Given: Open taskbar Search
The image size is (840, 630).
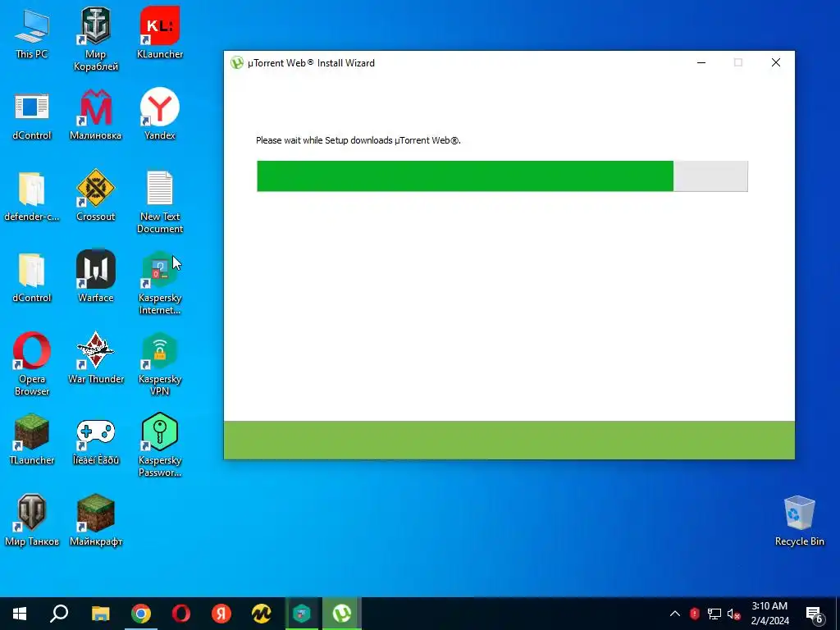Looking at the screenshot, I should pyautogui.click(x=59, y=614).
